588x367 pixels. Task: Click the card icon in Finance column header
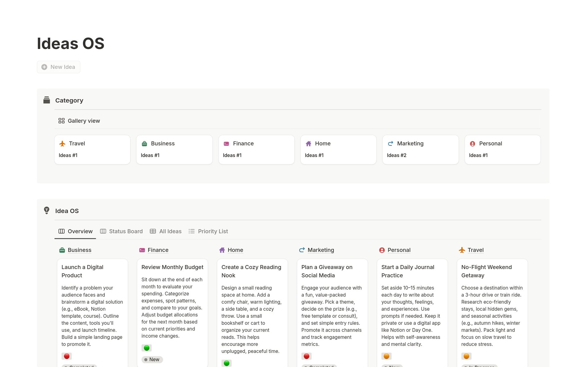coord(142,250)
